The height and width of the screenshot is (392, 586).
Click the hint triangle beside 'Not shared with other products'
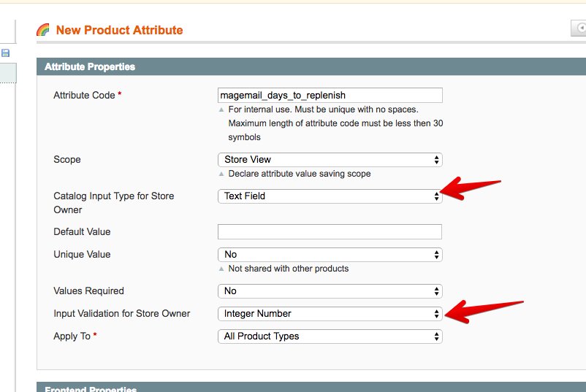221,269
